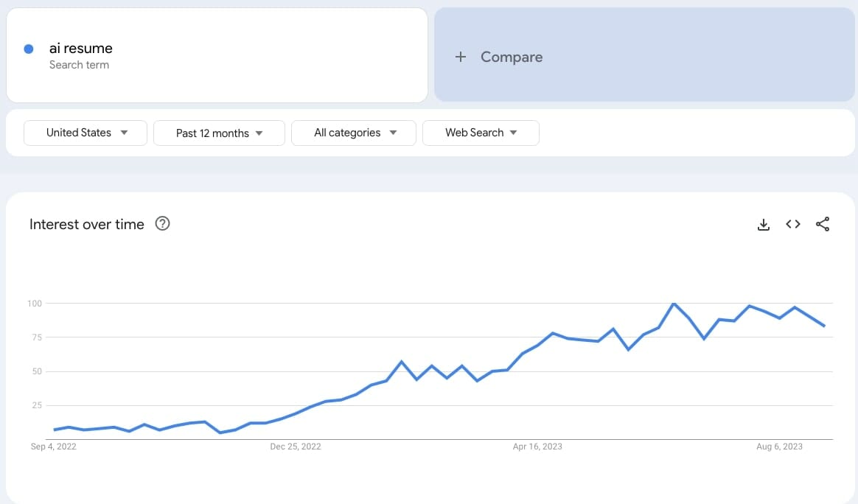
Task: Click the Apr 16, 2023 date label
Action: [x=537, y=447]
